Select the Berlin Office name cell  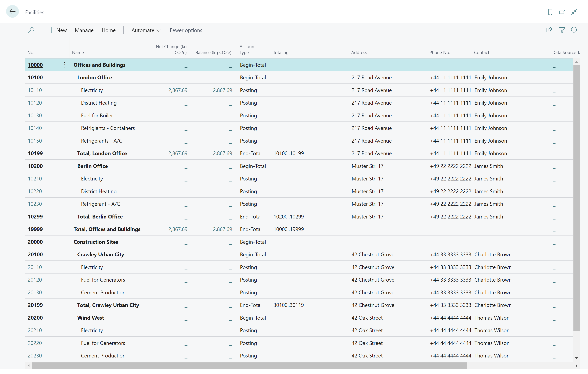tap(92, 166)
